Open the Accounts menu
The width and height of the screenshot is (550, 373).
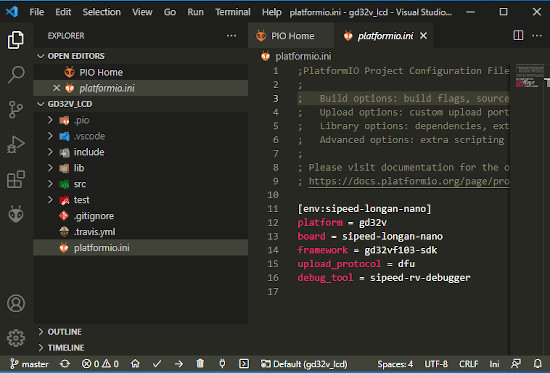tap(16, 303)
